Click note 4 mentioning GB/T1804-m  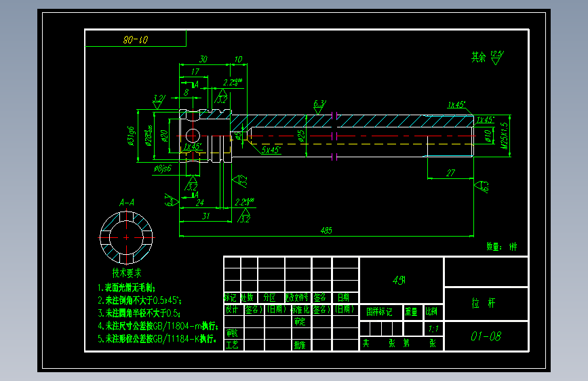pyautogui.click(x=157, y=326)
